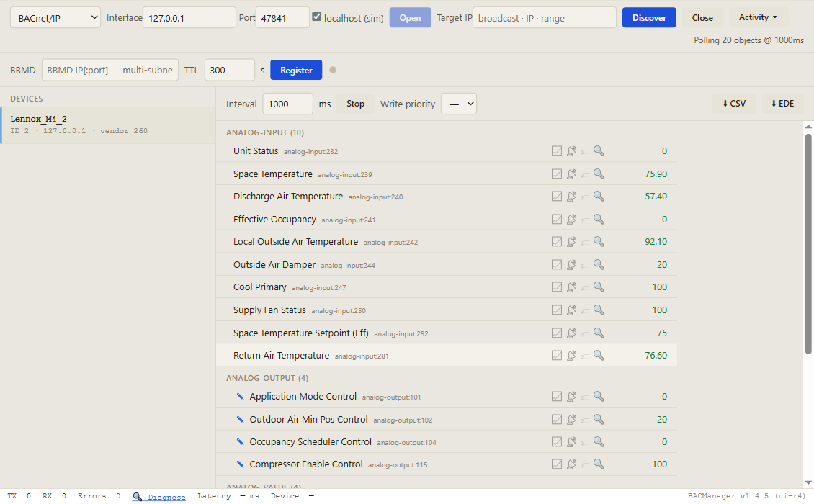This screenshot has height=504, width=814.
Task: Click the Discover button
Action: [x=649, y=18]
